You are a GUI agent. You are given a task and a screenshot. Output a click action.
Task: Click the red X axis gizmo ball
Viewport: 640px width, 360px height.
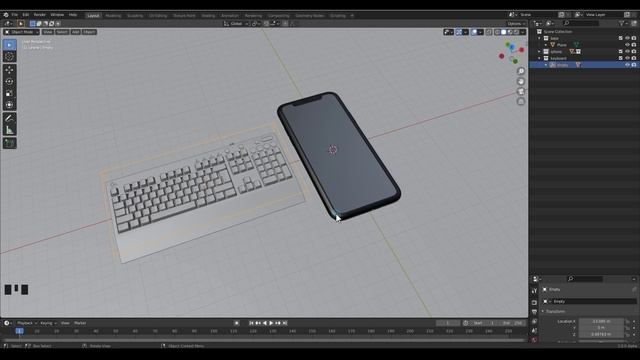(x=522, y=50)
